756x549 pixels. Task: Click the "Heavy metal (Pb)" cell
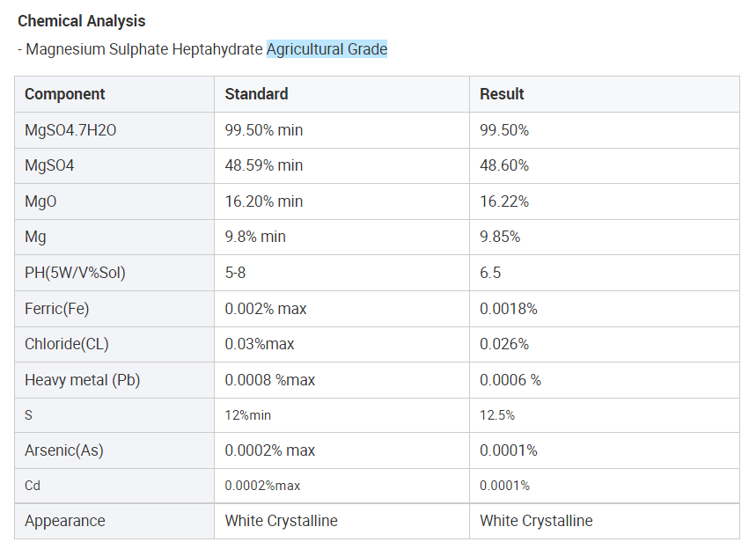coord(82,380)
